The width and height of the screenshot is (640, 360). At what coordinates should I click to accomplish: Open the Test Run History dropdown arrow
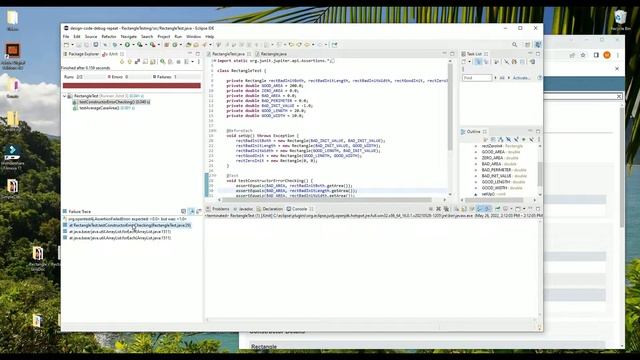(x=192, y=62)
